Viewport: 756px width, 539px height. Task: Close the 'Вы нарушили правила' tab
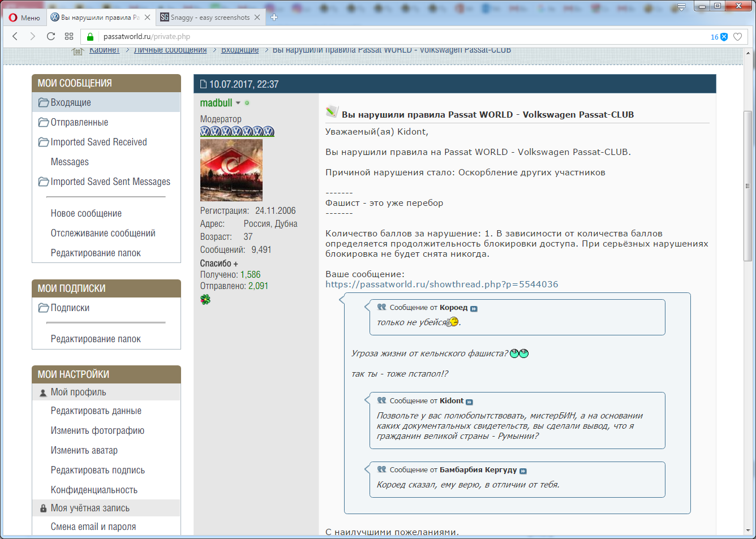pyautogui.click(x=147, y=18)
